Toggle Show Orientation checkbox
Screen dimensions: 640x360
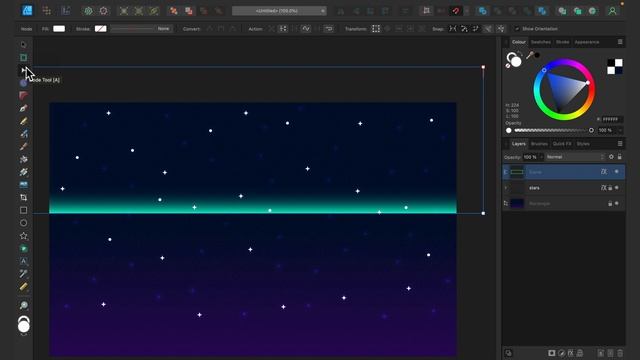pyautogui.click(x=517, y=29)
